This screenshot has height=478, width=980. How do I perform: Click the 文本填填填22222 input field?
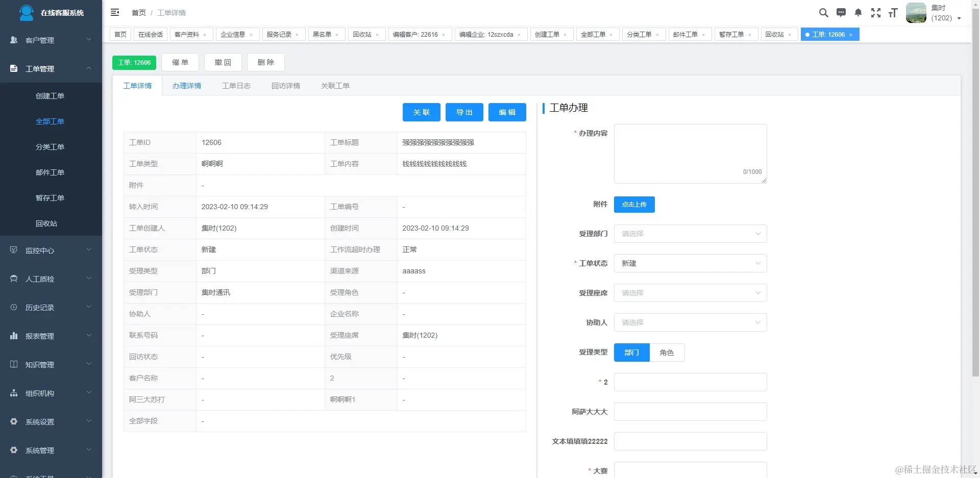pyautogui.click(x=690, y=441)
